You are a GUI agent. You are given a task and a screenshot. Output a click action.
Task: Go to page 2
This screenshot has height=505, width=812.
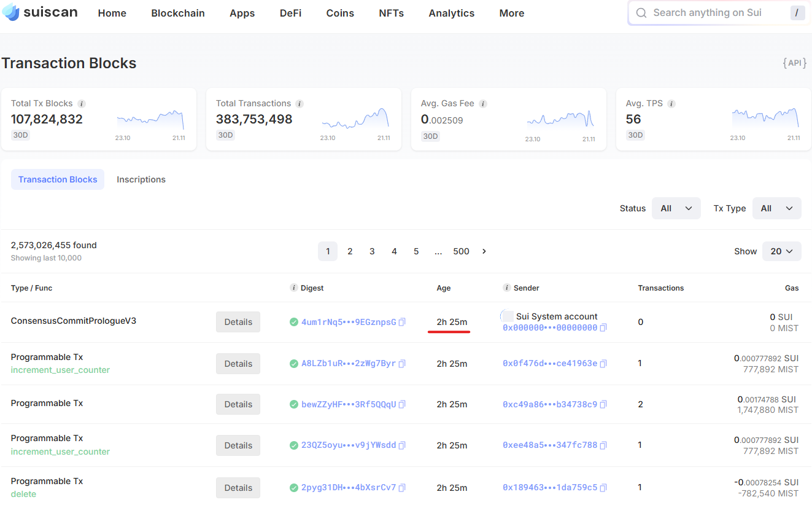tap(350, 251)
